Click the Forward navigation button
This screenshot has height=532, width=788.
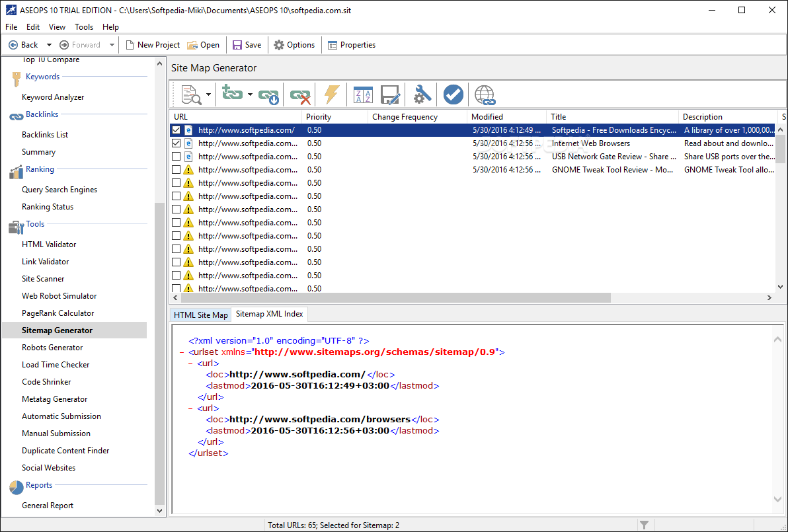coord(80,45)
